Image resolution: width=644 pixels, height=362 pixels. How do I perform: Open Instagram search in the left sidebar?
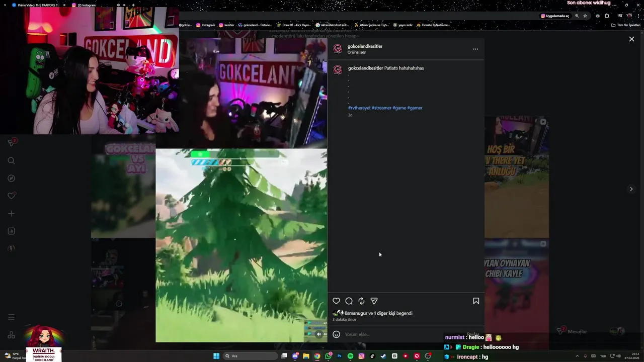tap(11, 161)
